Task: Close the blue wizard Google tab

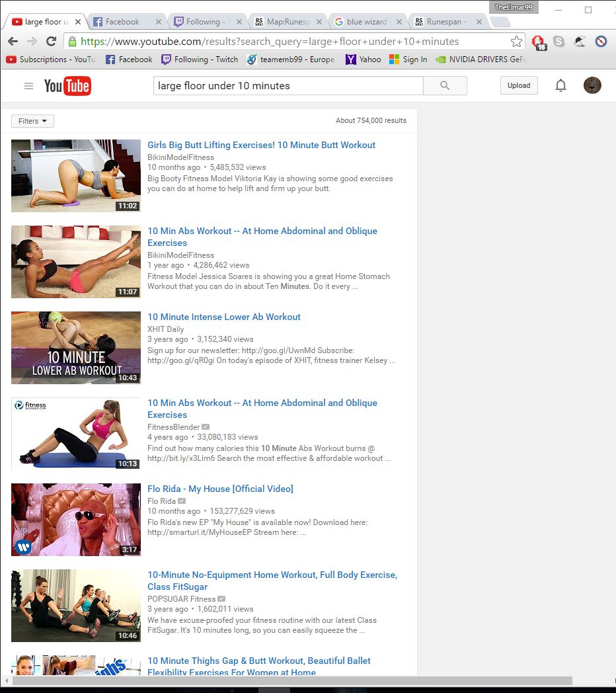Action: pyautogui.click(x=399, y=22)
